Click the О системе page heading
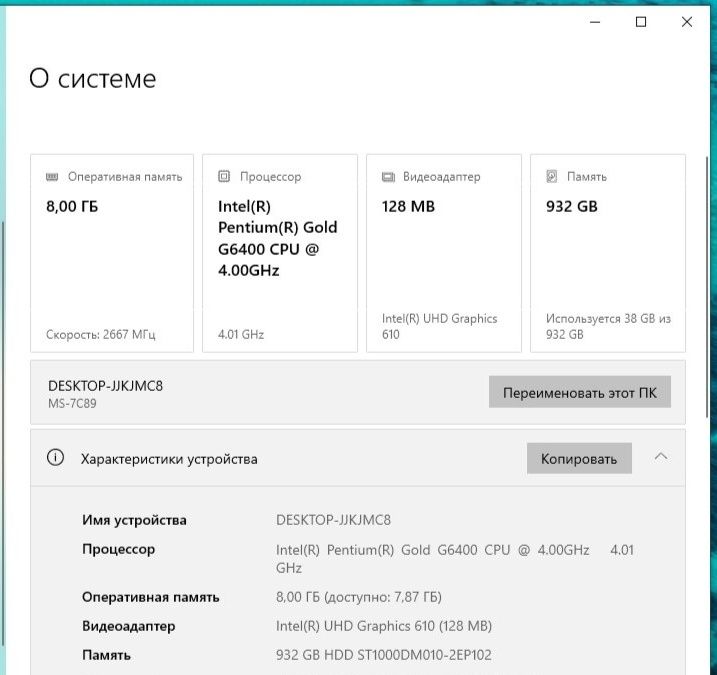Viewport: 717px width, 675px height. tap(93, 78)
